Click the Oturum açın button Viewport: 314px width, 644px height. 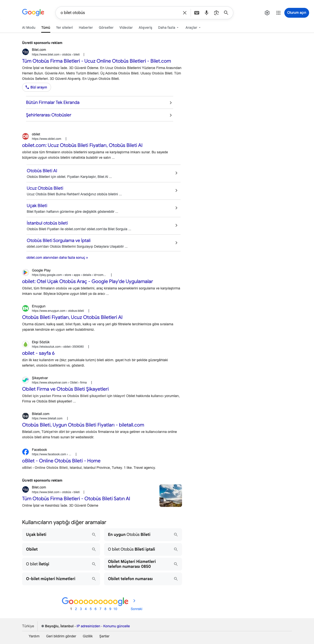point(297,13)
